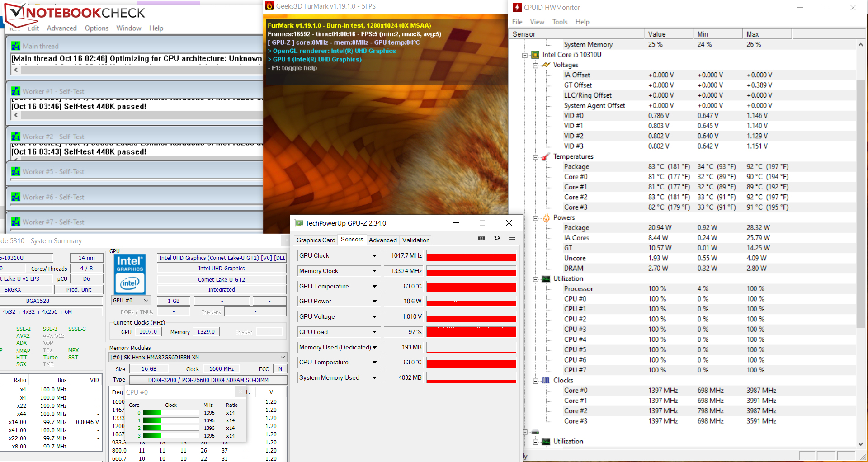The width and height of the screenshot is (868, 462).
Task: Select the System Memory row
Action: click(686, 44)
